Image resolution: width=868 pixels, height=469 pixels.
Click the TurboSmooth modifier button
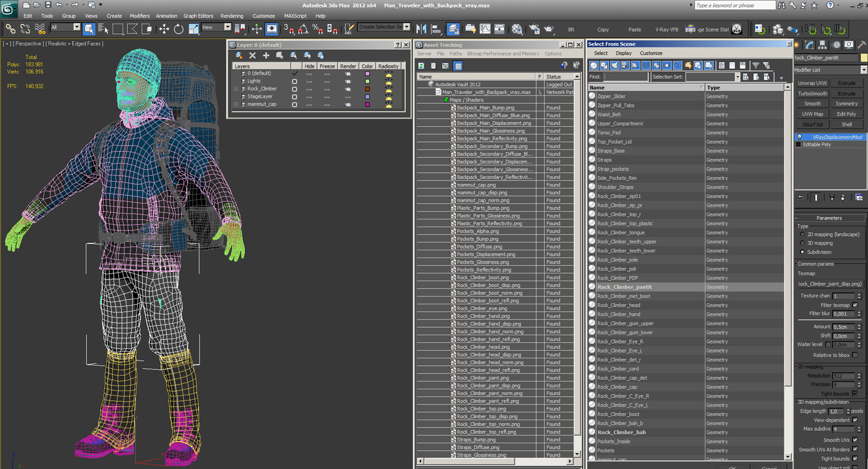coord(812,94)
